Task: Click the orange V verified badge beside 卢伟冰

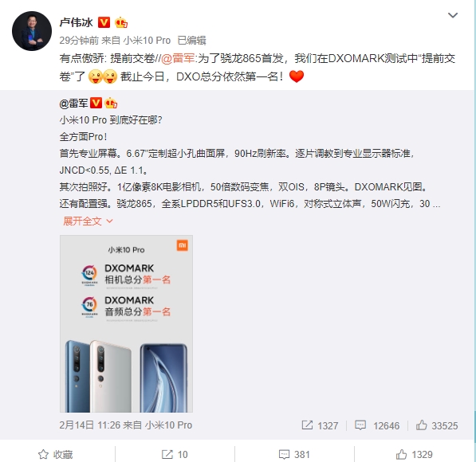Action: (104, 22)
